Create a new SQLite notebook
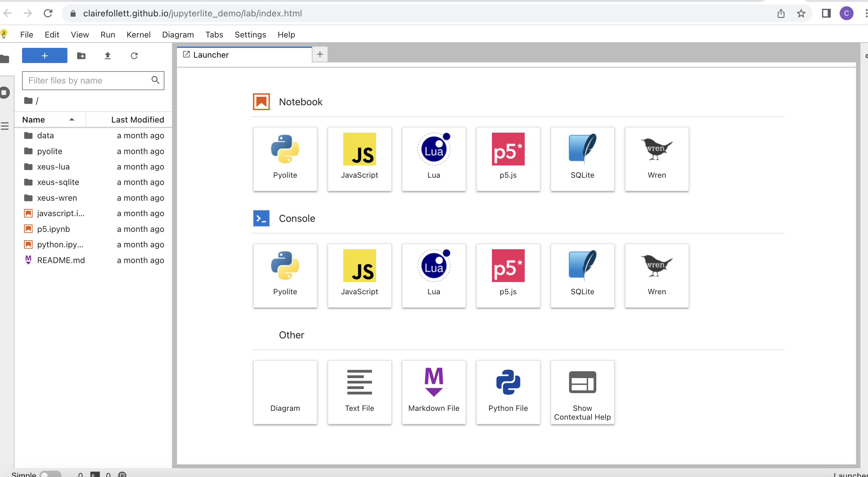Screen dimensions: 868x477 (582, 158)
